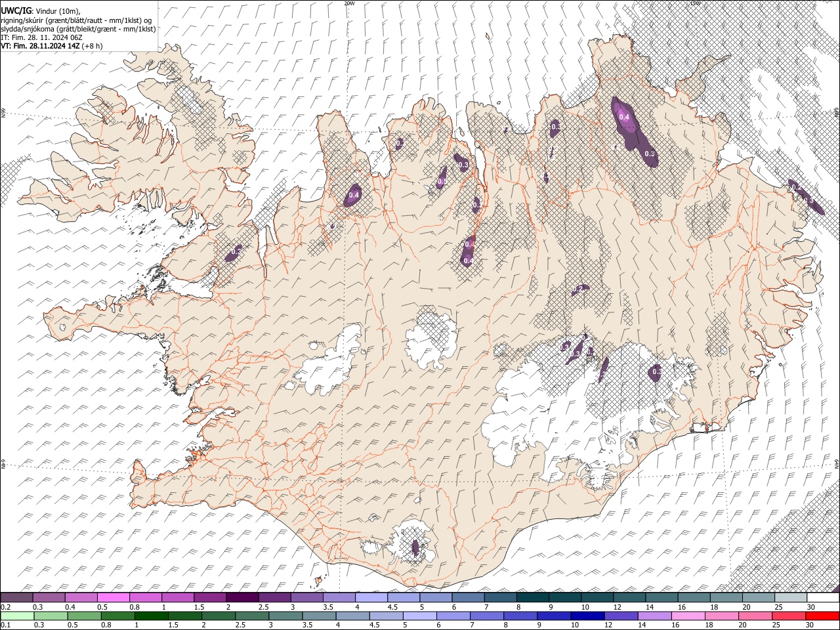This screenshot has height=630, width=840.
Task: Click the crimson 25–30 rain legend swatch
Action: point(789,616)
